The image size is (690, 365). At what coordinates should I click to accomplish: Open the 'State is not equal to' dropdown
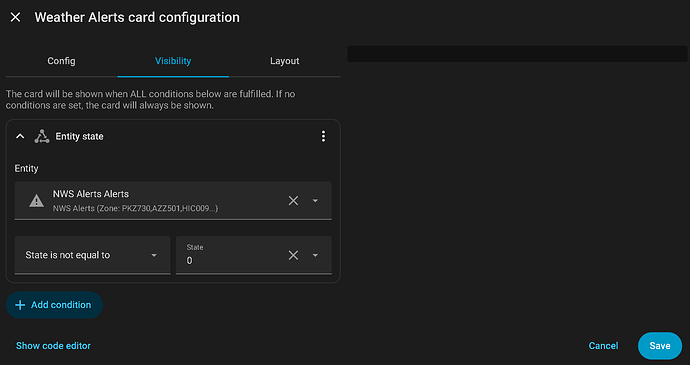click(x=92, y=255)
